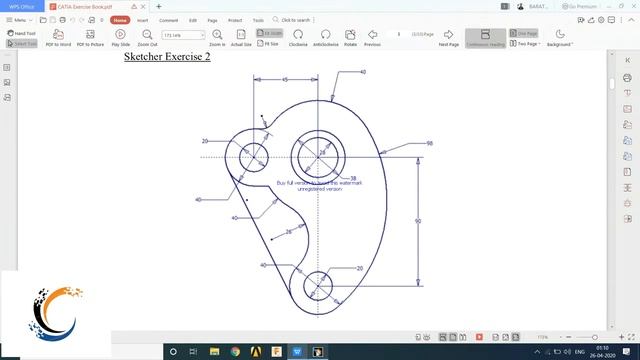Open the Menu dropdown
This screenshot has height=360, width=640.
(19, 20)
